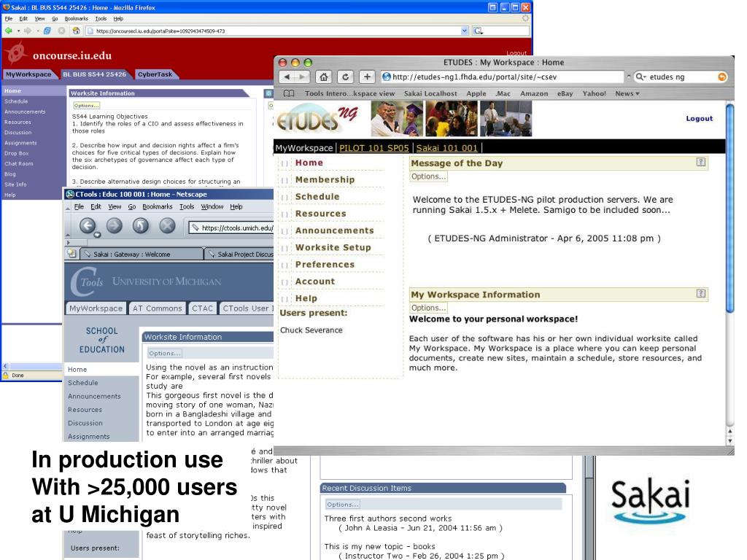The height and width of the screenshot is (560, 747).
Task: Open Membership in ETUDES sidebar
Action: [325, 179]
